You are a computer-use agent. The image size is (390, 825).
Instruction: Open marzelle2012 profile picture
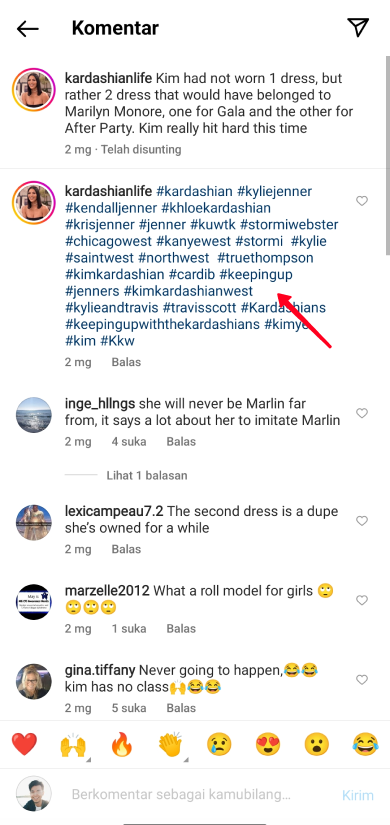click(34, 601)
